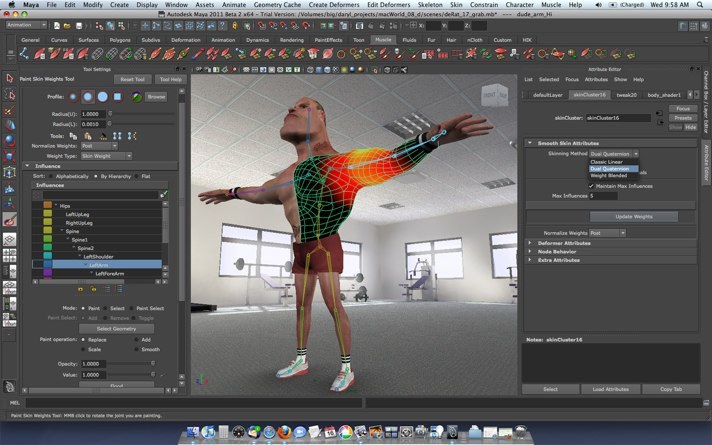Open the Normalize Weights dropdown in Attribute Editor
The image size is (712, 445).
point(607,233)
